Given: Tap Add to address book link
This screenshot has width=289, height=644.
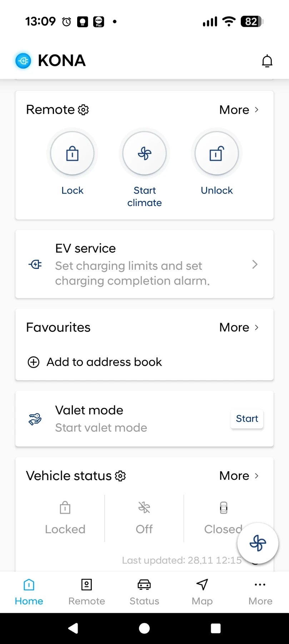Looking at the screenshot, I should [104, 362].
